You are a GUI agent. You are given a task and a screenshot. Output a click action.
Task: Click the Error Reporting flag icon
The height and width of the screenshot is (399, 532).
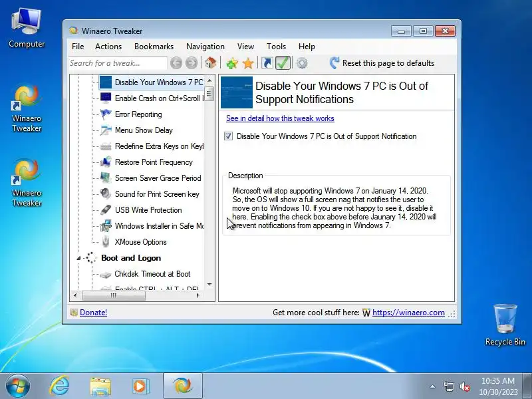(x=106, y=114)
